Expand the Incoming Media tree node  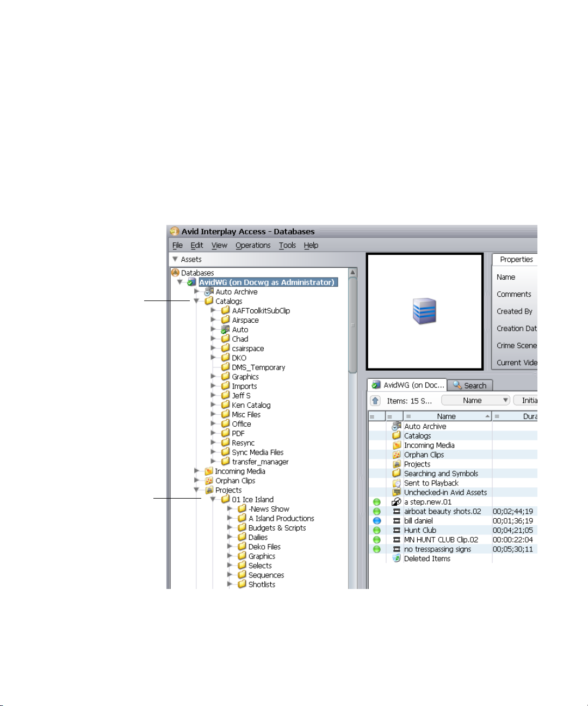click(x=197, y=471)
